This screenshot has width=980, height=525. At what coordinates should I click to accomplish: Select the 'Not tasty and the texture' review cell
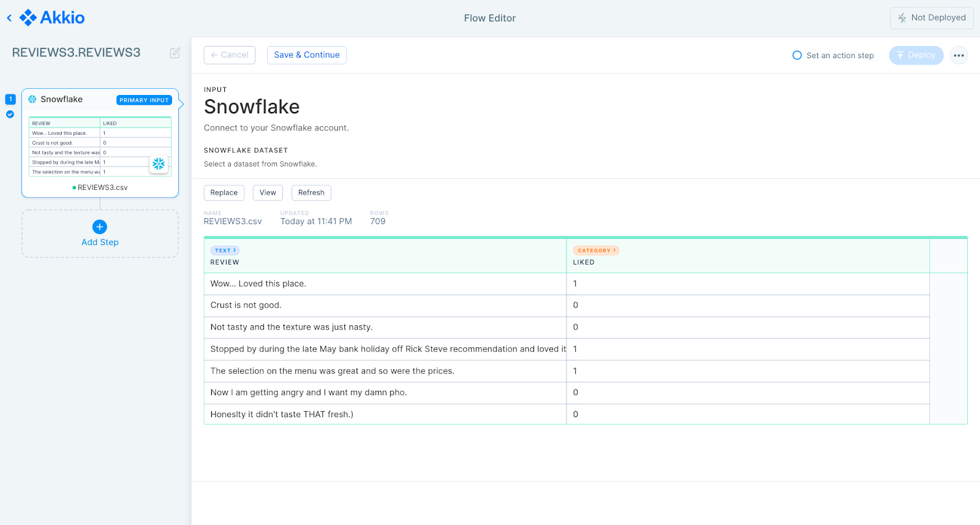(385, 328)
